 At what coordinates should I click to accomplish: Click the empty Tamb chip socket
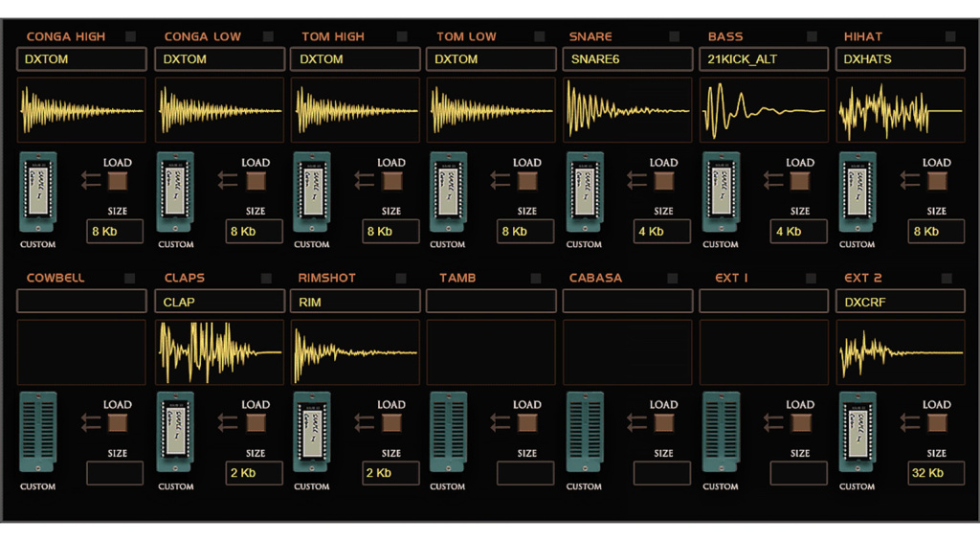coord(448,432)
